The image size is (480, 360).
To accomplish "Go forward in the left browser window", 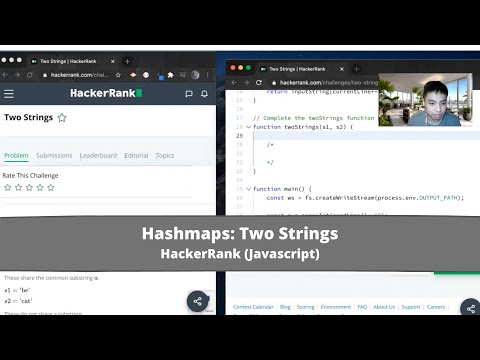I will pos(17,75).
